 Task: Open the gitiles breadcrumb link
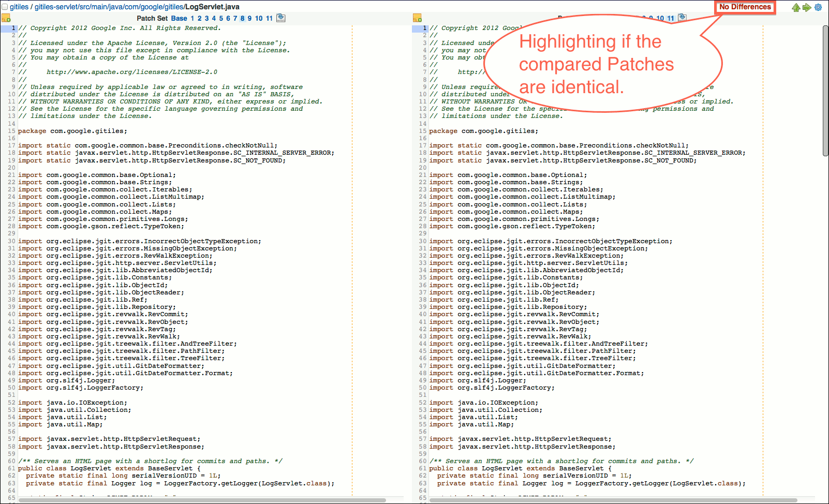pos(18,7)
